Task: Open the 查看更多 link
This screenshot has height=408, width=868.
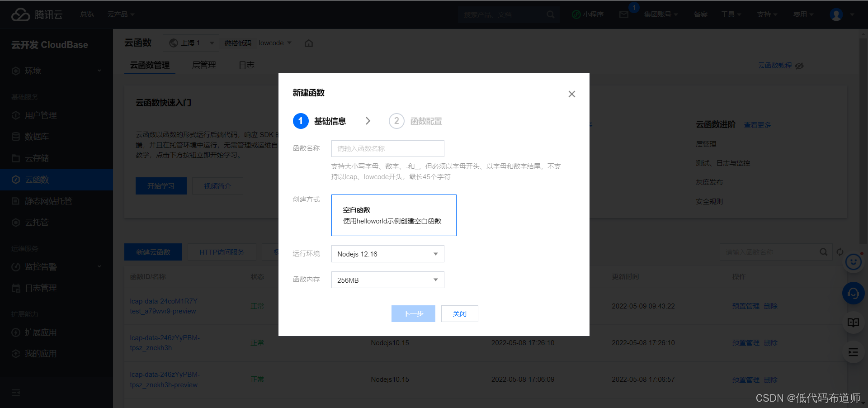Action: (x=758, y=125)
